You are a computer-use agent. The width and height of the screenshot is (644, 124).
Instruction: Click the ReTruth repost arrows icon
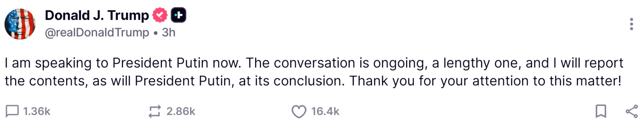(155, 111)
